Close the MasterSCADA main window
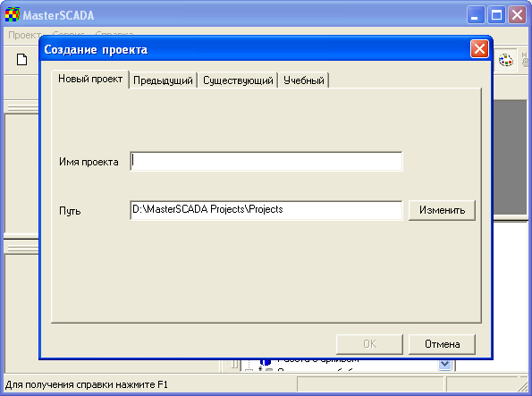This screenshot has height=396, width=532. (x=517, y=15)
